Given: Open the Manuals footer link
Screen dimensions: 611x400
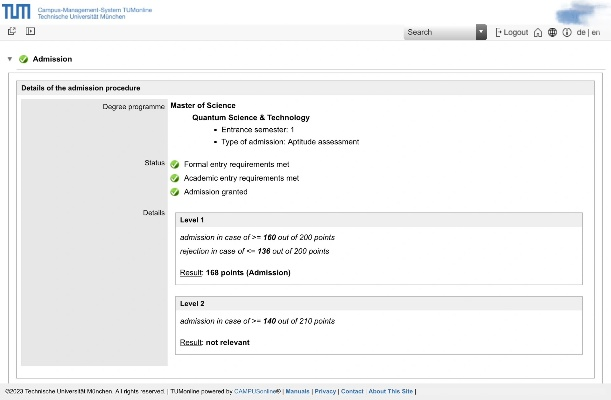Looking at the screenshot, I should pyautogui.click(x=297, y=392).
